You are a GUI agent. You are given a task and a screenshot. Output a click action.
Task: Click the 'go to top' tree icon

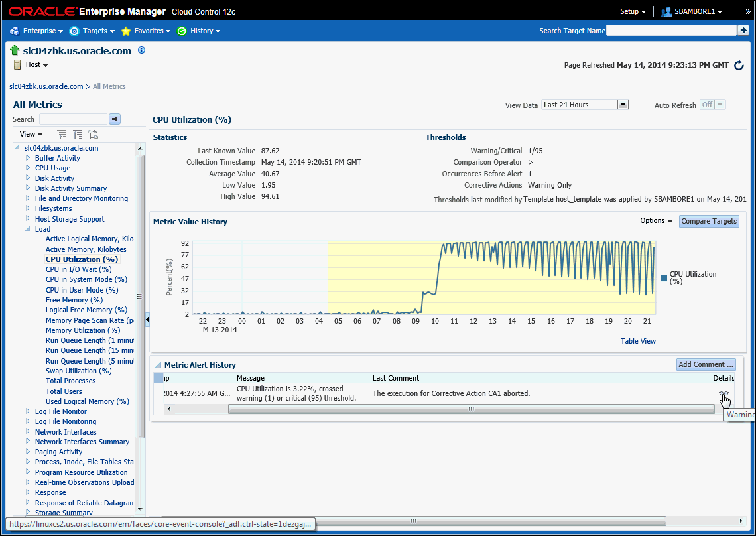(x=78, y=134)
